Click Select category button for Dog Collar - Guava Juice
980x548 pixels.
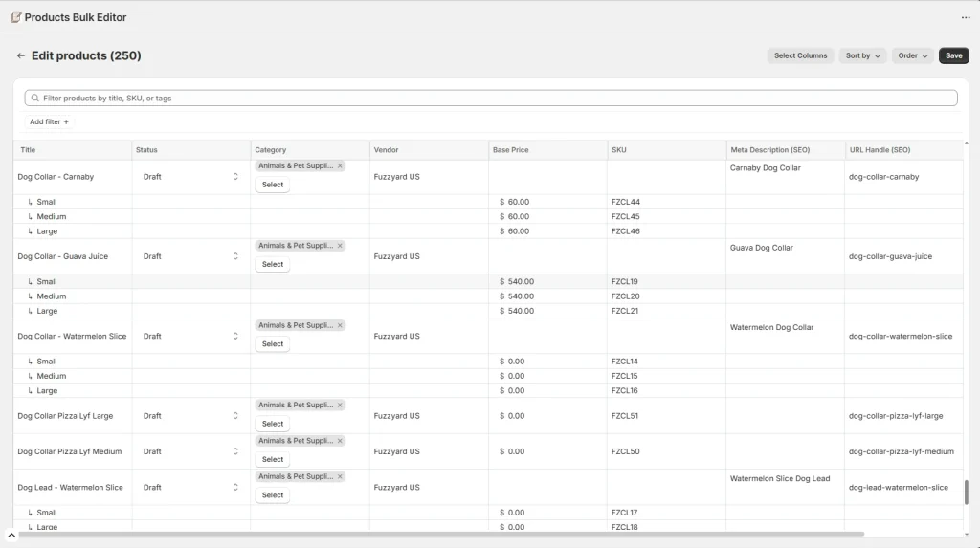pyautogui.click(x=273, y=264)
